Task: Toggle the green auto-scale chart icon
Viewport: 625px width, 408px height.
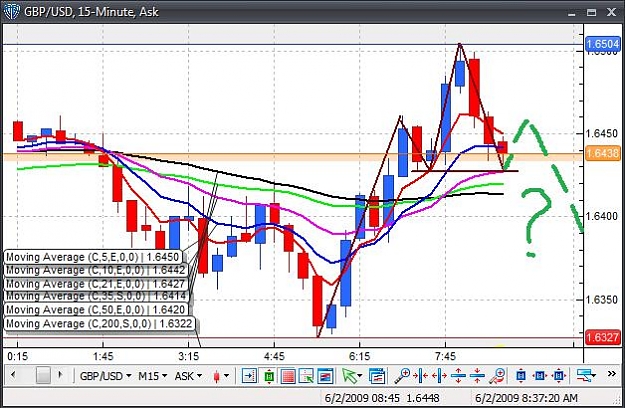Action: (x=269, y=375)
